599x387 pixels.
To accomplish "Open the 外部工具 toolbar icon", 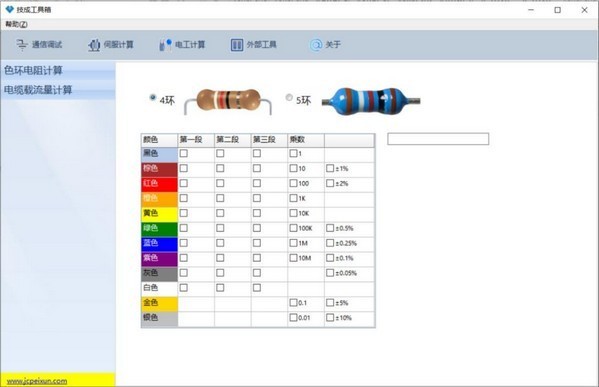I will click(x=237, y=45).
